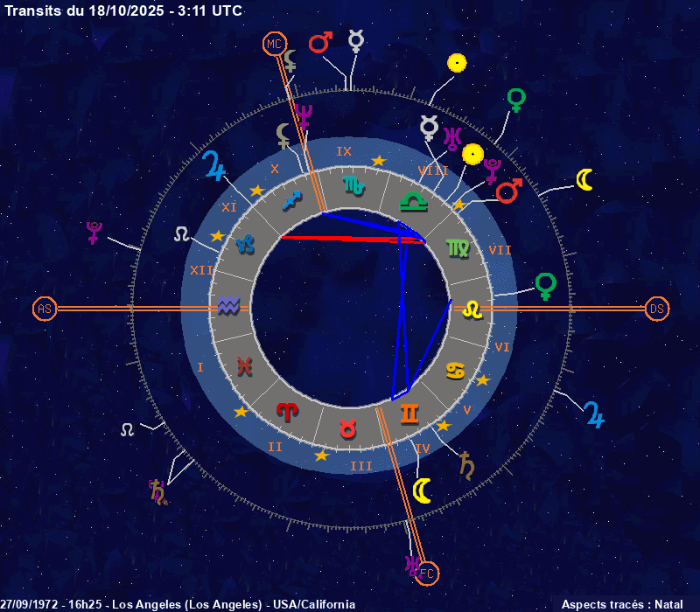Select the MC midheaven marker
The width and height of the screenshot is (700, 612).
(274, 43)
